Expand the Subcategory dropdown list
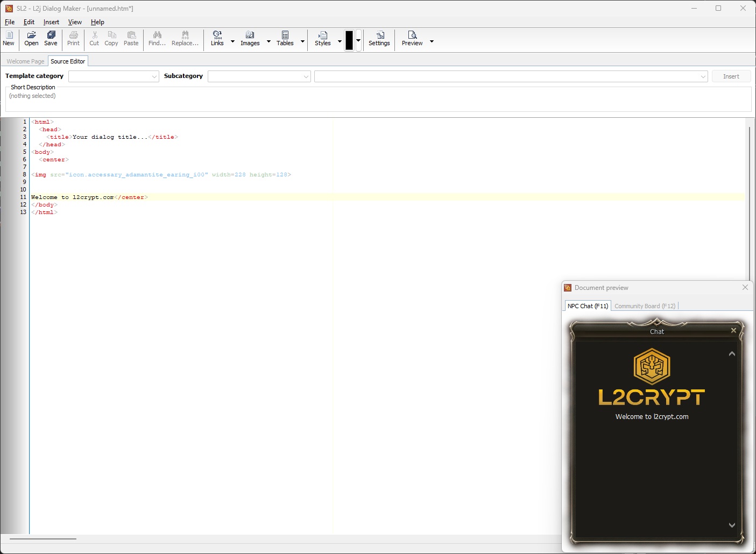This screenshot has height=554, width=756. [306, 76]
